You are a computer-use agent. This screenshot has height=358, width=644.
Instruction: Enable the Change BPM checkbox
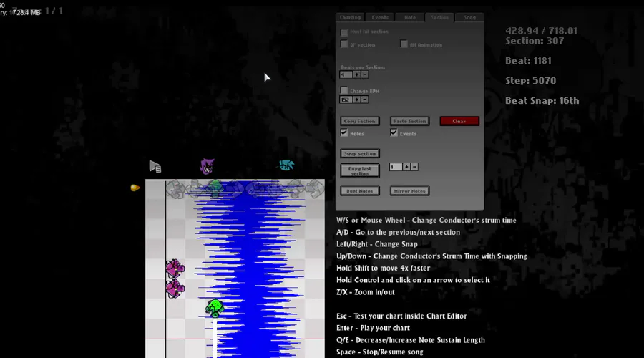pyautogui.click(x=343, y=90)
